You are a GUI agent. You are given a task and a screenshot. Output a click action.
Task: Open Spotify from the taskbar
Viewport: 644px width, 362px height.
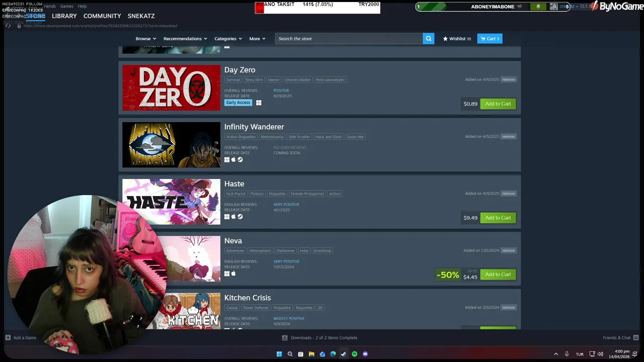pos(355,354)
